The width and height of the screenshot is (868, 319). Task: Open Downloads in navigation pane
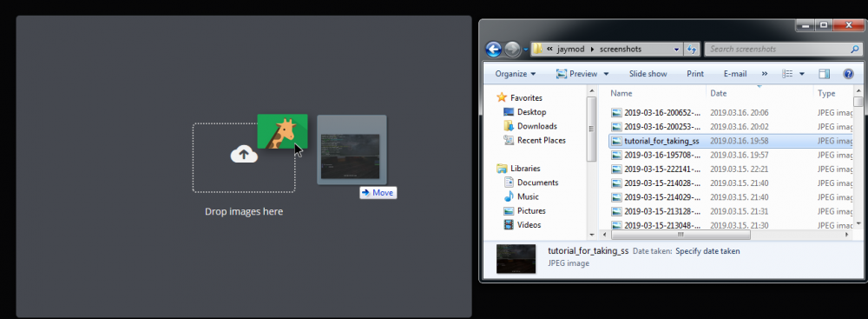point(537,126)
